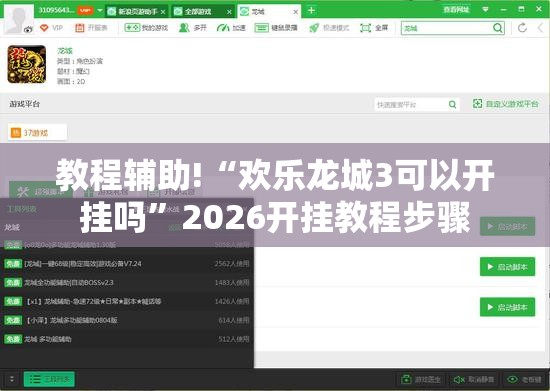The width and height of the screenshot is (550, 391).
Task: Toggle 取消静音 speaker icon
Action: pos(459,379)
